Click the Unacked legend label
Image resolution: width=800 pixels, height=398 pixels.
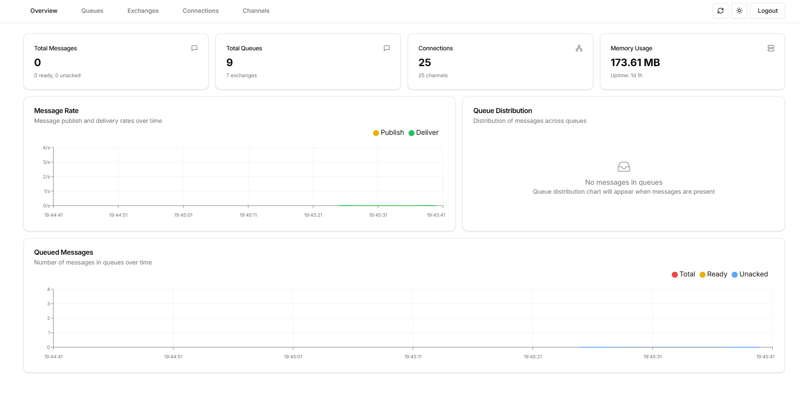click(x=754, y=274)
